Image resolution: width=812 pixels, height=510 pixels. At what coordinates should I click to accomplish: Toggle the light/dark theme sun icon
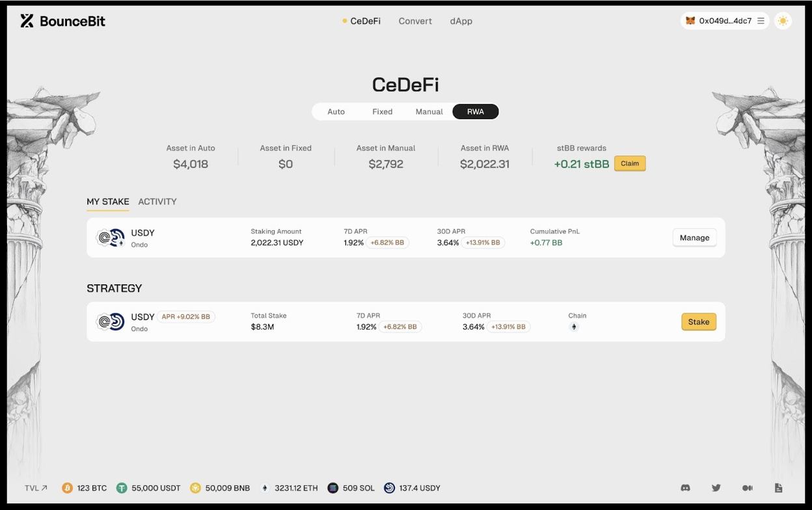point(783,21)
